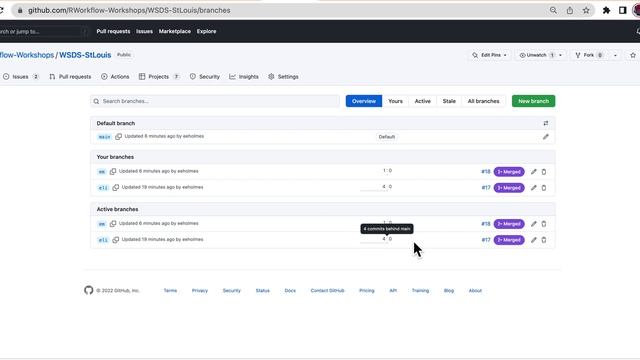The image size is (640, 360).
Task: Delete em branch under Active branches
Action: point(544,224)
